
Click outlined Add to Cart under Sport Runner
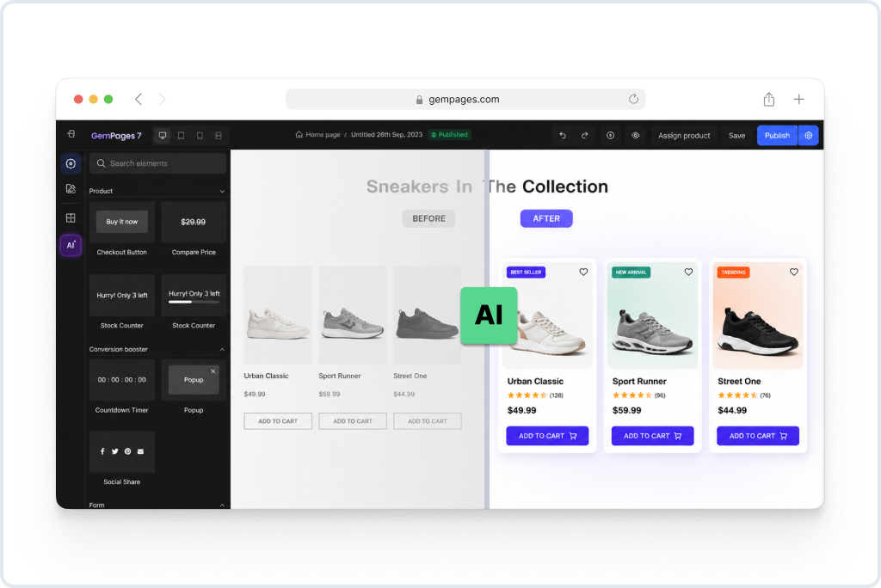353,421
